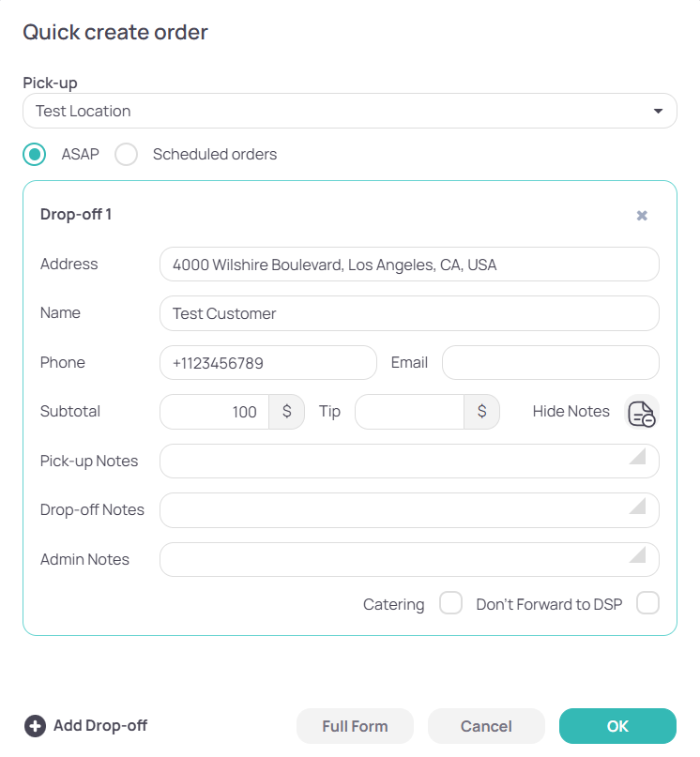Image resolution: width=700 pixels, height=757 pixels.
Task: Click the empty Tip amount field
Action: click(x=410, y=412)
